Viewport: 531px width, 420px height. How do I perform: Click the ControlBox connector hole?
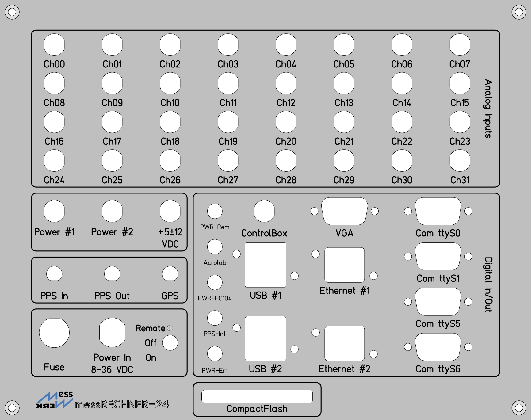pos(264,211)
